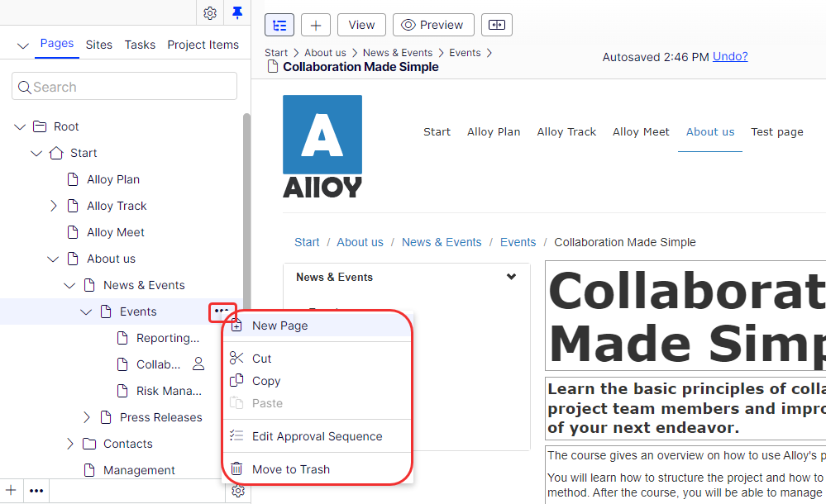Expand the Press Releases tree item
This screenshot has height=504, width=826.
coord(86,417)
